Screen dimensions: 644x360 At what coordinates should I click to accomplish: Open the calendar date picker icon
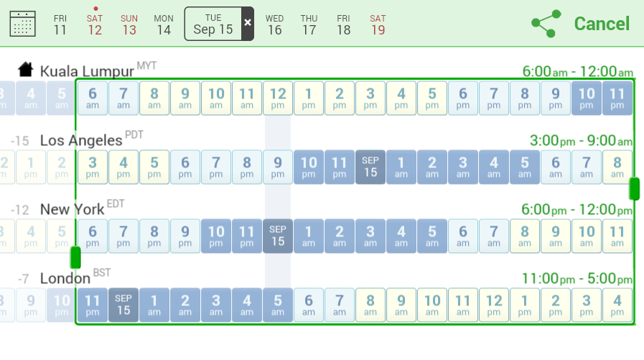tap(22, 24)
